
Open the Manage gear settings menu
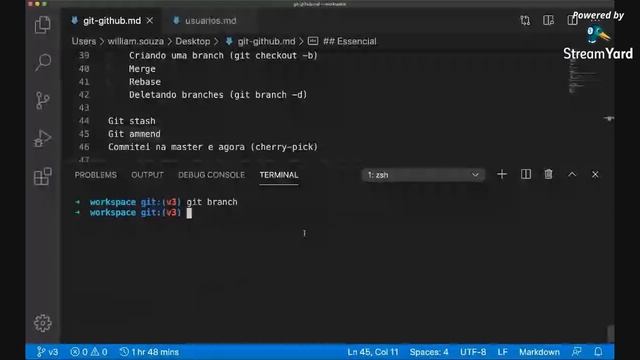click(42, 323)
